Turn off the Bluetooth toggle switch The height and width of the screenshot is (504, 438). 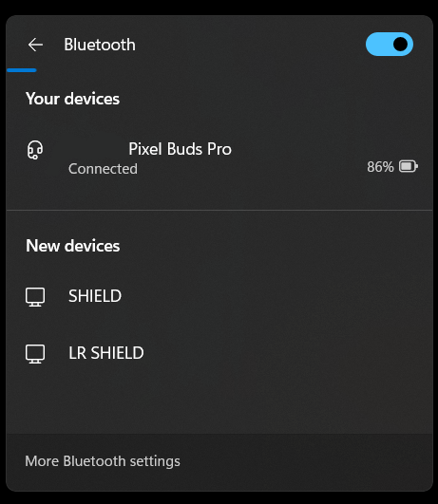[x=390, y=45]
